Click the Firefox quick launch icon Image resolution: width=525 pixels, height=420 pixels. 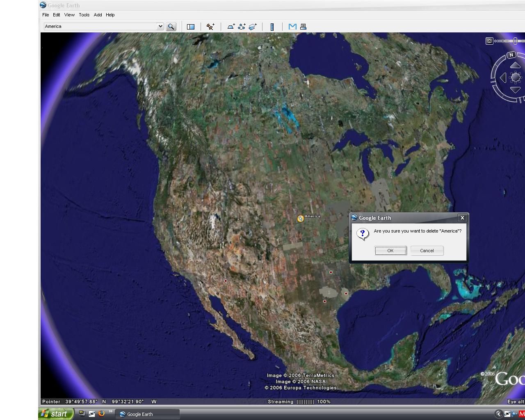(x=101, y=413)
